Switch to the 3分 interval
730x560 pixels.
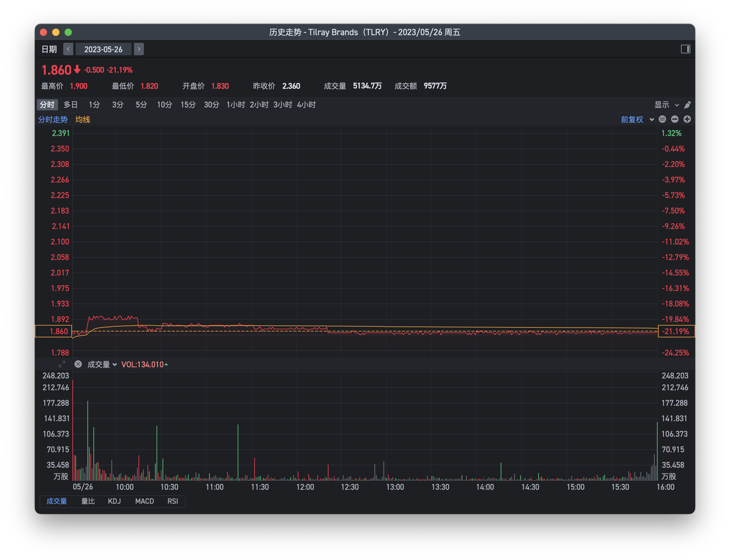(118, 105)
